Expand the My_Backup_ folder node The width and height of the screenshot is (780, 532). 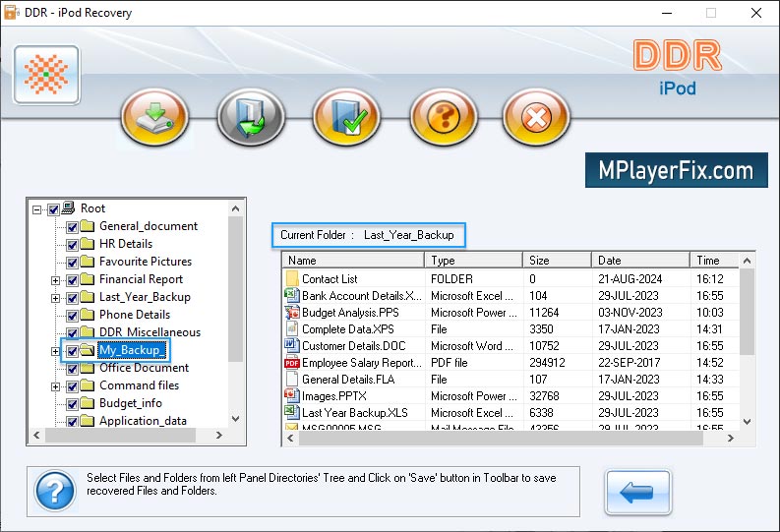tap(56, 351)
